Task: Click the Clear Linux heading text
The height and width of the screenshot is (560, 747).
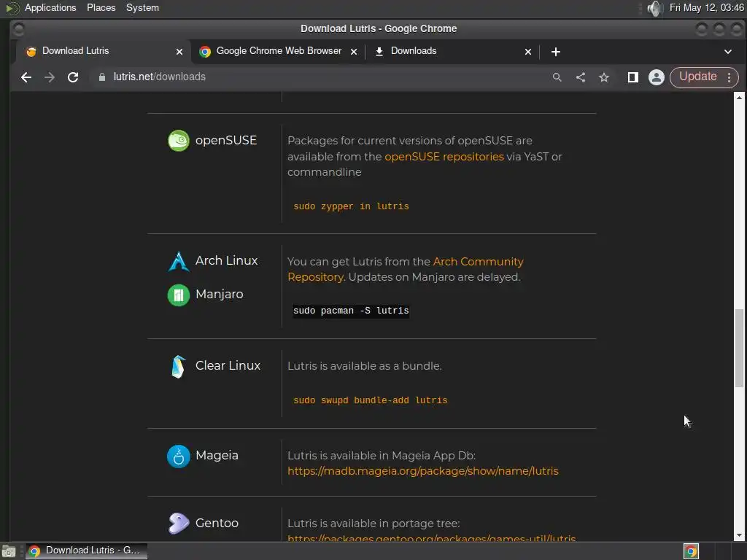Action: pyautogui.click(x=228, y=365)
